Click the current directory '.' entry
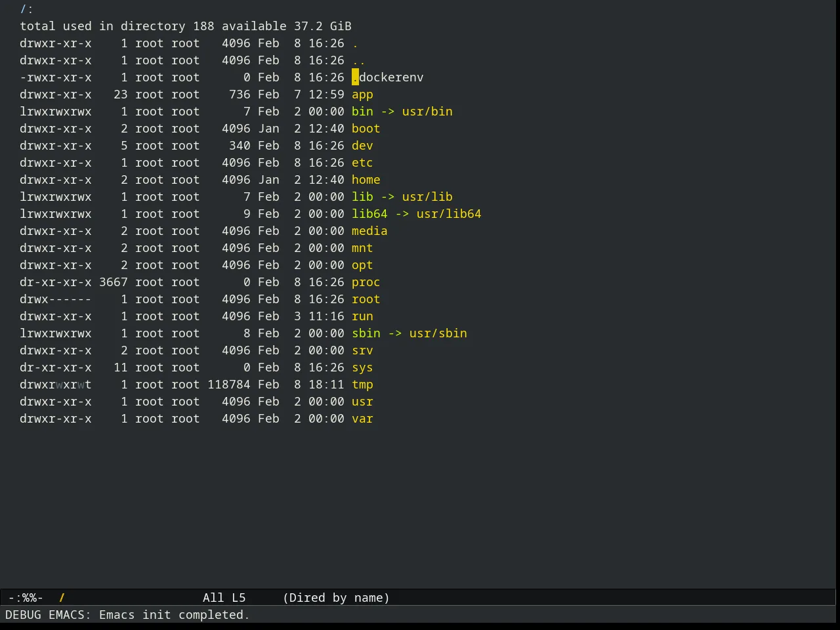The width and height of the screenshot is (840, 630). click(355, 43)
